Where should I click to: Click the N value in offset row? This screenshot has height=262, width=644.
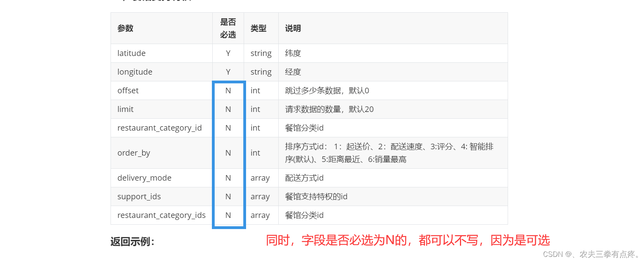point(228,91)
